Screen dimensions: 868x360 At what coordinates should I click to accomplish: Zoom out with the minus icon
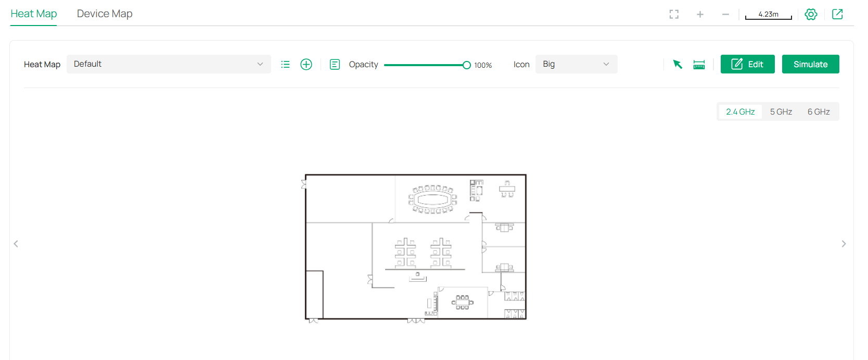point(725,15)
